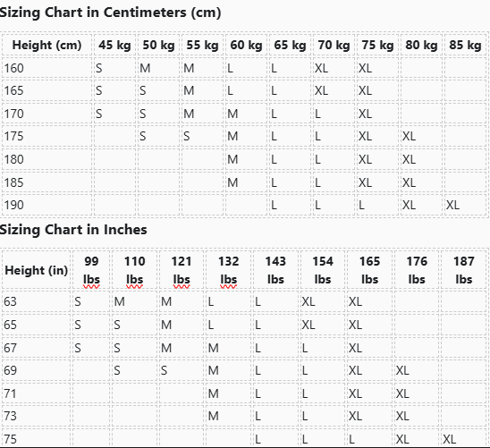Click the '187 lbs' column header
The width and height of the screenshot is (490, 448).
[x=464, y=270]
